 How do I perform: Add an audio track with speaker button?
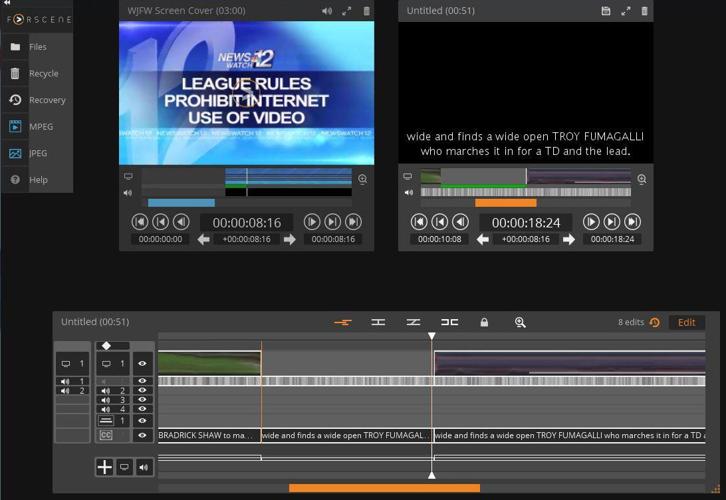coord(144,467)
